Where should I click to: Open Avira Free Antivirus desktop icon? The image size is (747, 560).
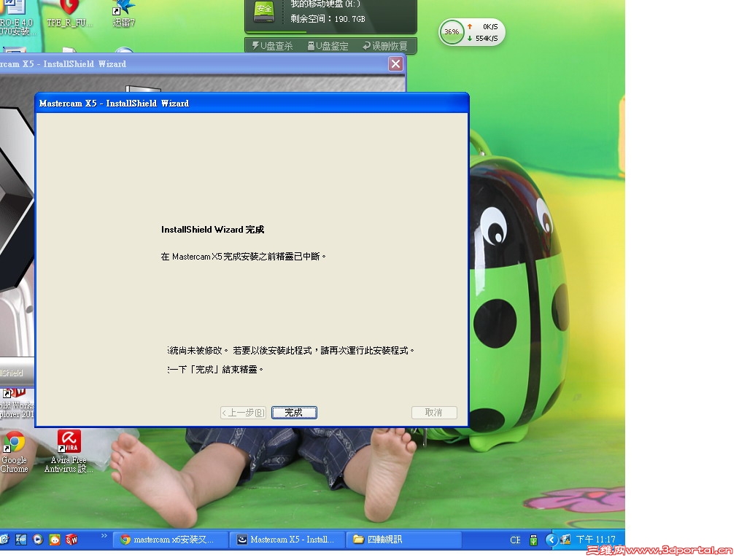(x=69, y=452)
